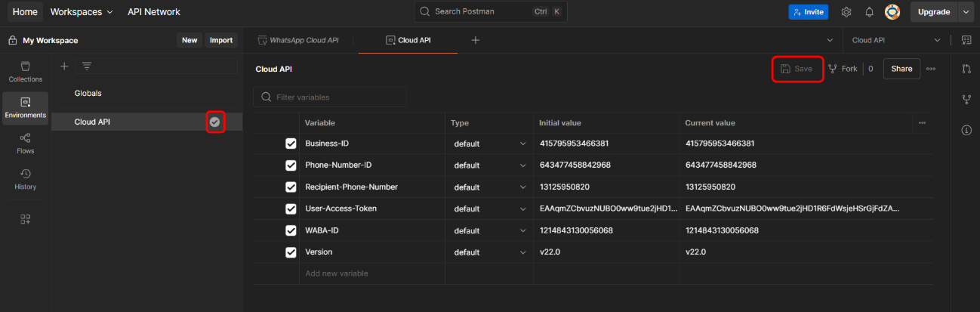Click the Share button
The height and width of the screenshot is (312, 980).
(901, 69)
